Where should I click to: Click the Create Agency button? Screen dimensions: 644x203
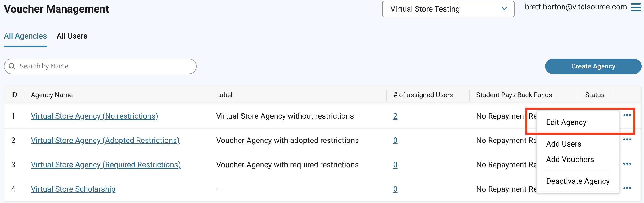(593, 66)
